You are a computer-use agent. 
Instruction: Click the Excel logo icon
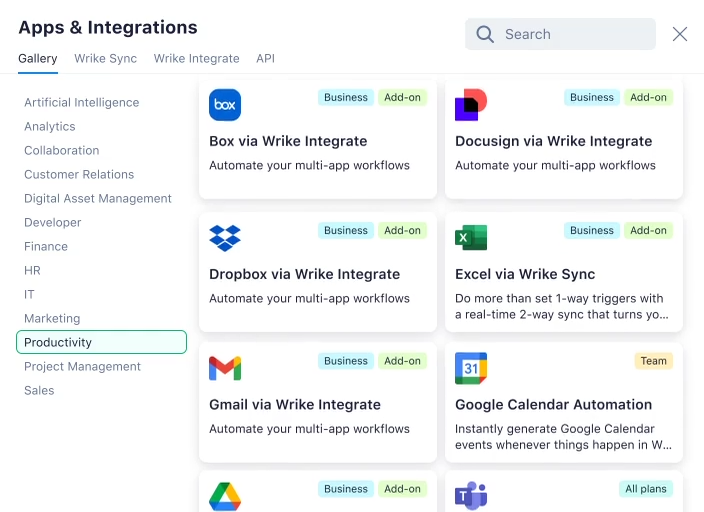[x=471, y=238]
